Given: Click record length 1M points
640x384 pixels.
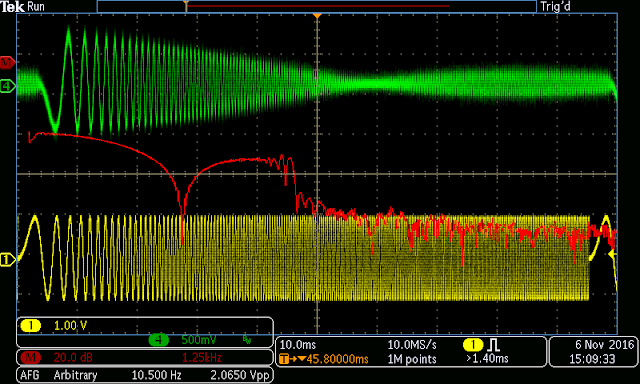Looking at the screenshot, I should 412,359.
